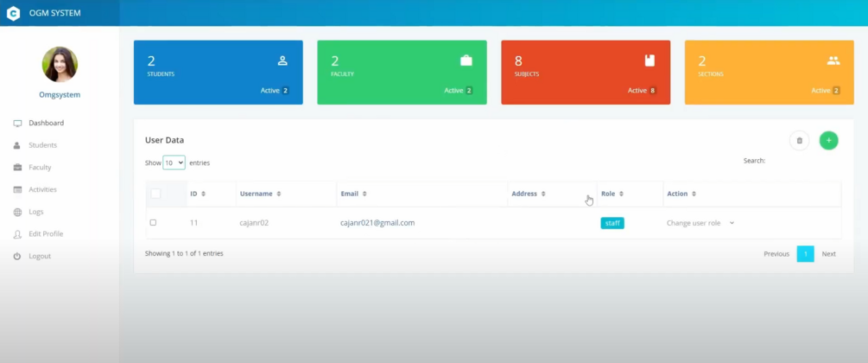Viewport: 868px width, 363px height.
Task: Click the person icon on Students card
Action: tap(282, 61)
